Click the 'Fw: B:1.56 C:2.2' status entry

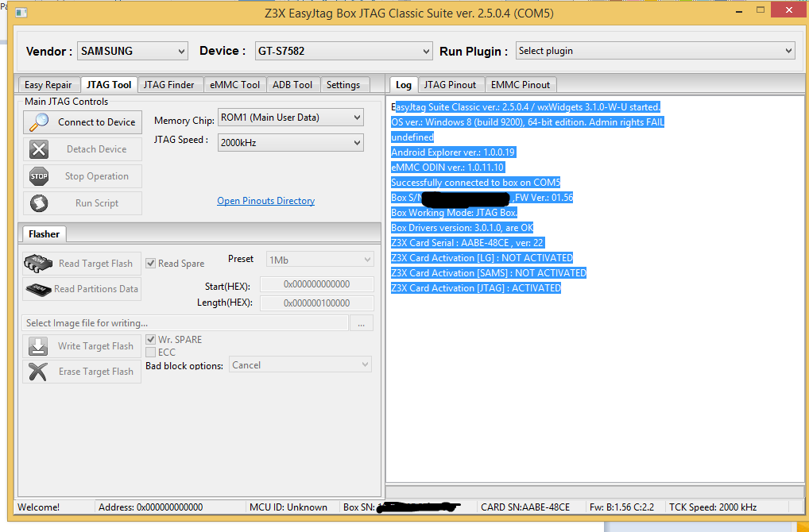621,507
